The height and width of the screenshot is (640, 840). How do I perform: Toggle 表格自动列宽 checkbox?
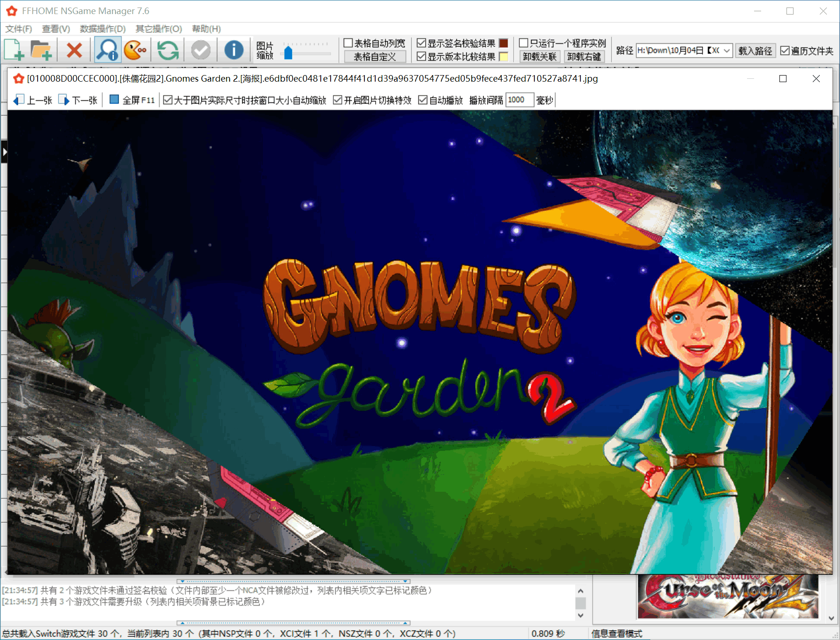point(348,43)
